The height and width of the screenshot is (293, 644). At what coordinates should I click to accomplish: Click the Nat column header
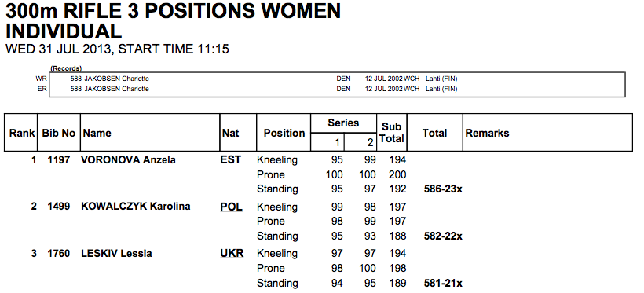click(x=230, y=133)
